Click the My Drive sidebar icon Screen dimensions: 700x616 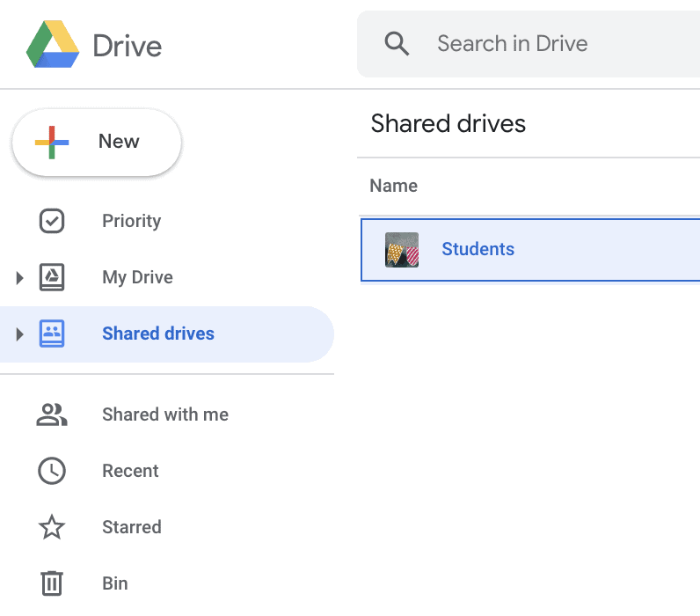tap(52, 277)
